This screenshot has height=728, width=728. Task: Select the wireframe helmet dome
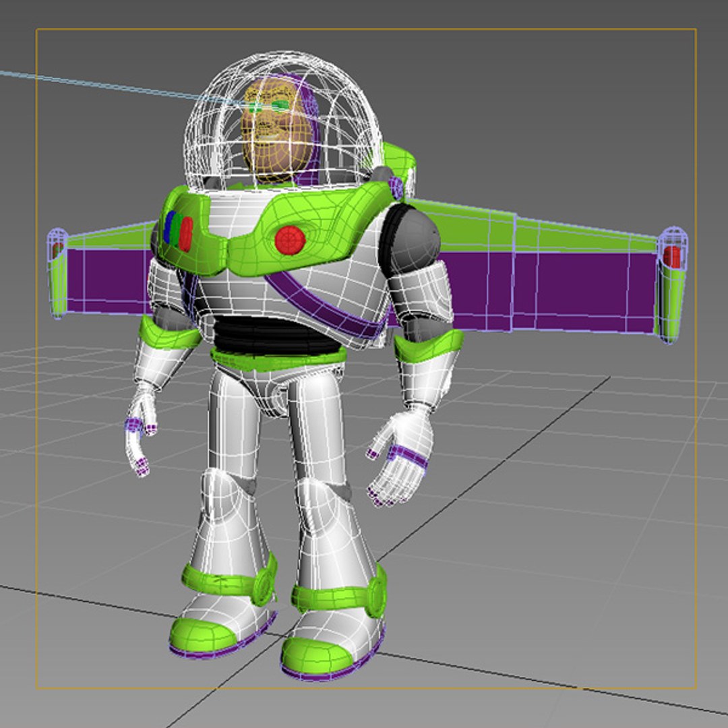[283, 121]
